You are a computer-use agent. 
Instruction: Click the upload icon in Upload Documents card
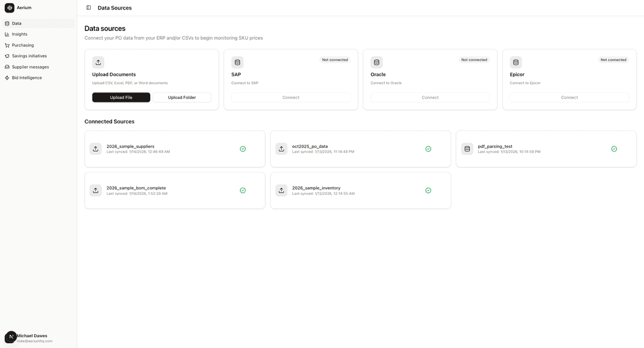tap(98, 62)
